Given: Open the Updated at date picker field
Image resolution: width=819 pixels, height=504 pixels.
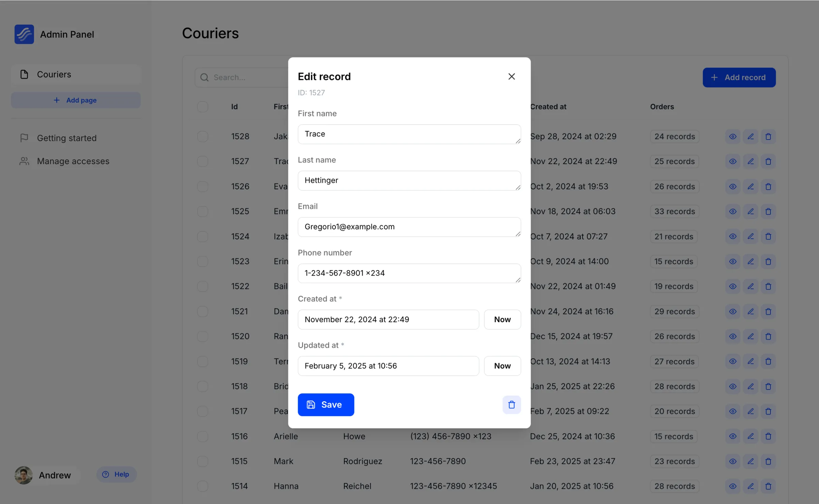Looking at the screenshot, I should coord(388,366).
